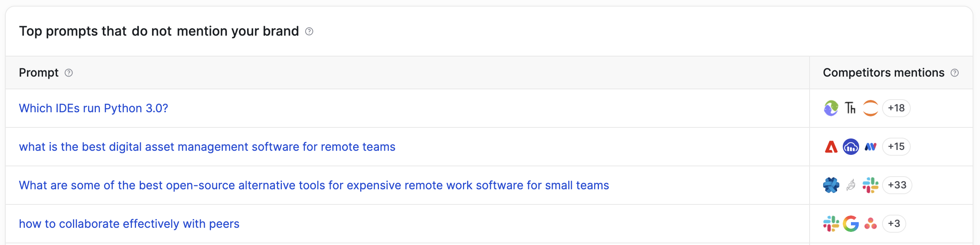980x245 pixels.
Task: Click the Adobe logo in competitors
Action: (x=831, y=147)
